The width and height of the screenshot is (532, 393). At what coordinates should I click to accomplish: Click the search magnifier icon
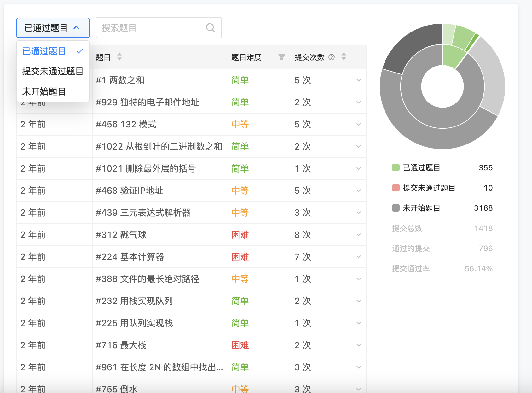[x=210, y=28]
